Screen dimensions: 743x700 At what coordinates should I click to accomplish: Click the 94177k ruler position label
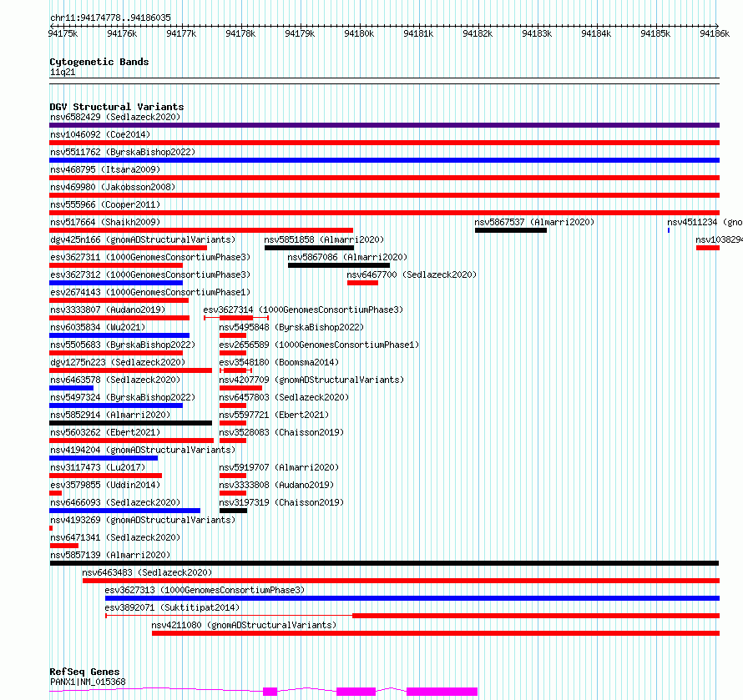pos(181,33)
